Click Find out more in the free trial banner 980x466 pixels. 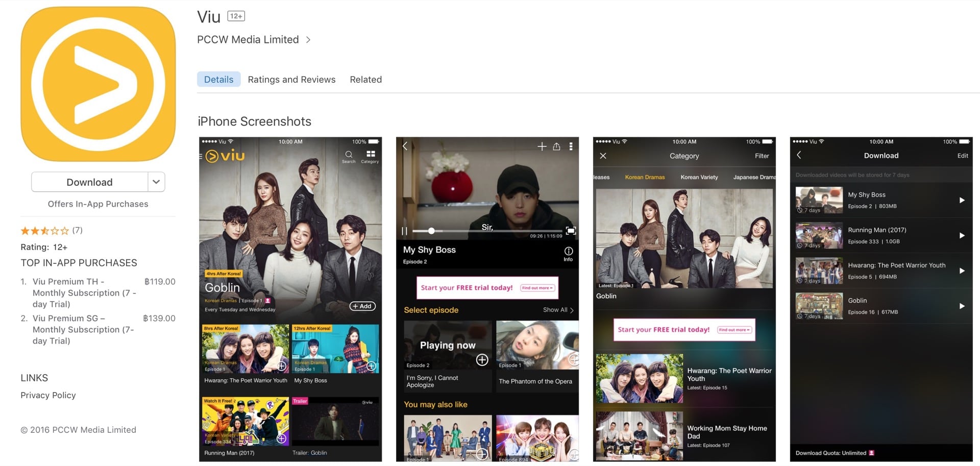(x=537, y=287)
